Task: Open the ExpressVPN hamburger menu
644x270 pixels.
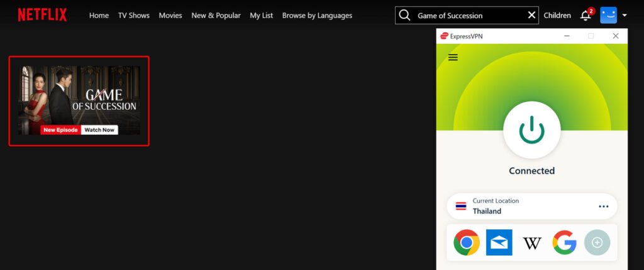Action: (453, 57)
